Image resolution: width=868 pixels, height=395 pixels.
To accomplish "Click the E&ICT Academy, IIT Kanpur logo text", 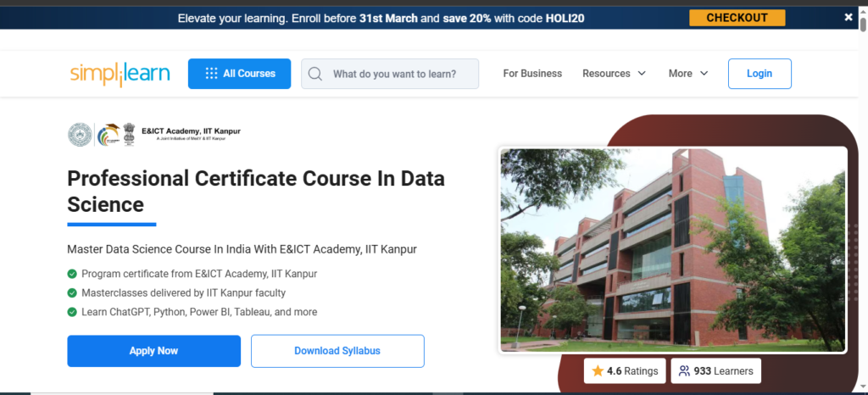I will coord(191,133).
